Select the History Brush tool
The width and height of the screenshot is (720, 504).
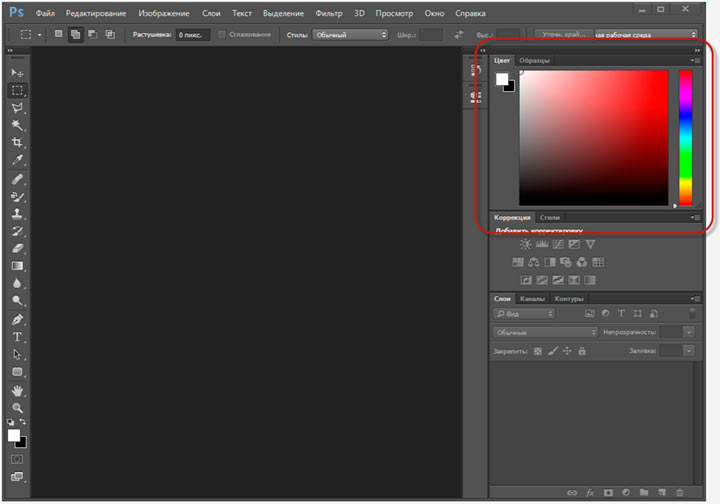coord(17,231)
